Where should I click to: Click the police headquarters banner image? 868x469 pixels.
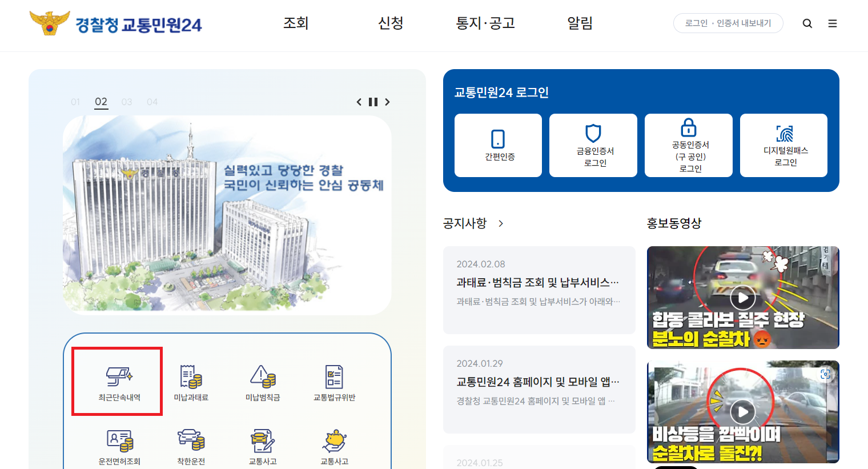(227, 215)
